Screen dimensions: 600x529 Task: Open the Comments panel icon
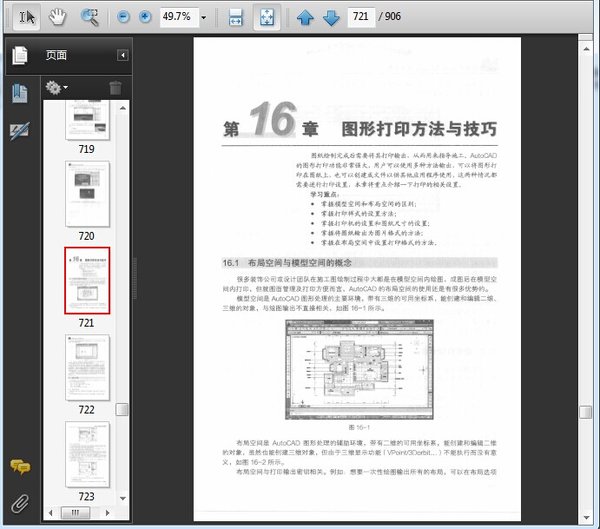[19, 467]
